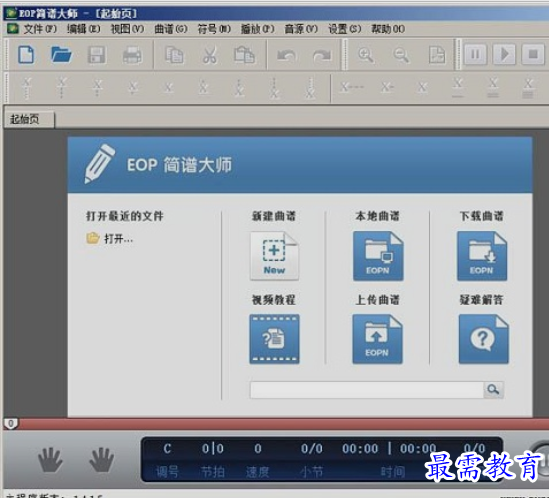
Task: Select the plain X note icon
Action: point(423,87)
